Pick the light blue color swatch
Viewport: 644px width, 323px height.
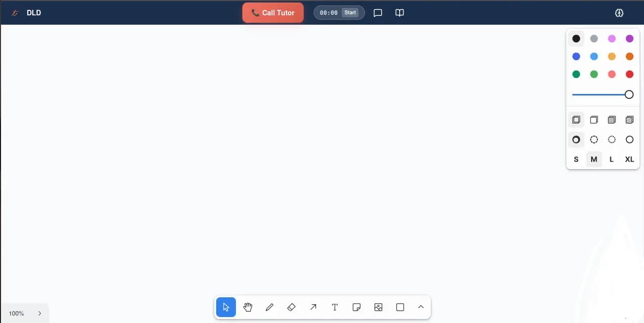tap(594, 56)
